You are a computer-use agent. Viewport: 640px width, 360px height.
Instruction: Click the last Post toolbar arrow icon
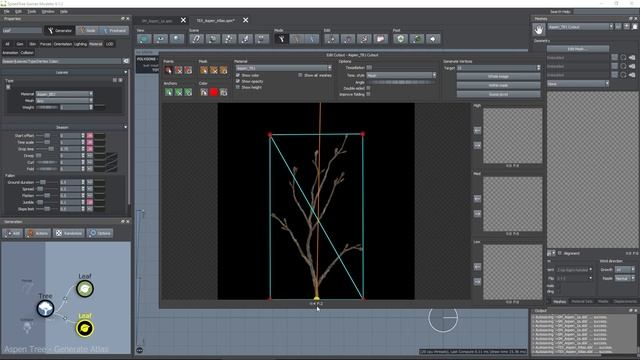coord(433,39)
